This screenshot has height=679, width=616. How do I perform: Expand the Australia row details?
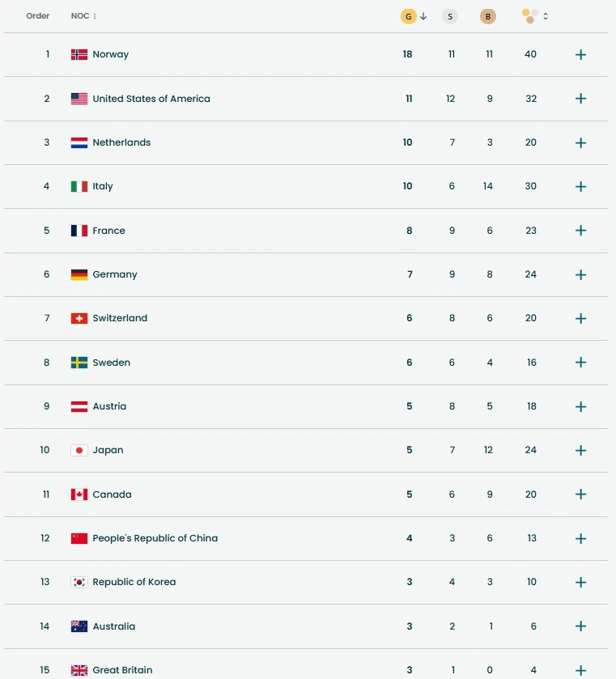pyautogui.click(x=580, y=626)
